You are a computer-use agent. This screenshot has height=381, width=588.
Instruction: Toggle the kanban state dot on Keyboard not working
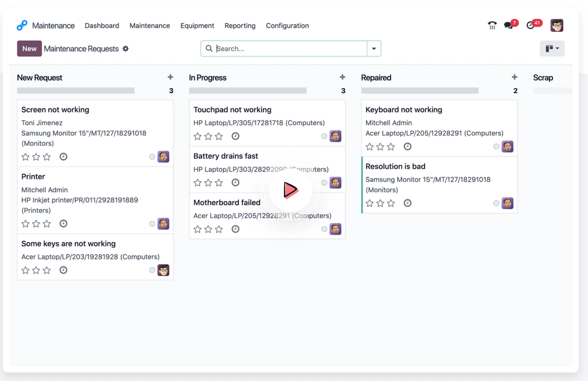[x=496, y=147]
